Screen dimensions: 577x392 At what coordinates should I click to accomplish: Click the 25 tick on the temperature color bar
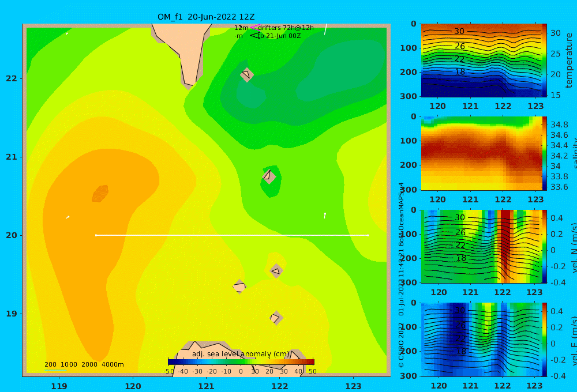[555, 54]
